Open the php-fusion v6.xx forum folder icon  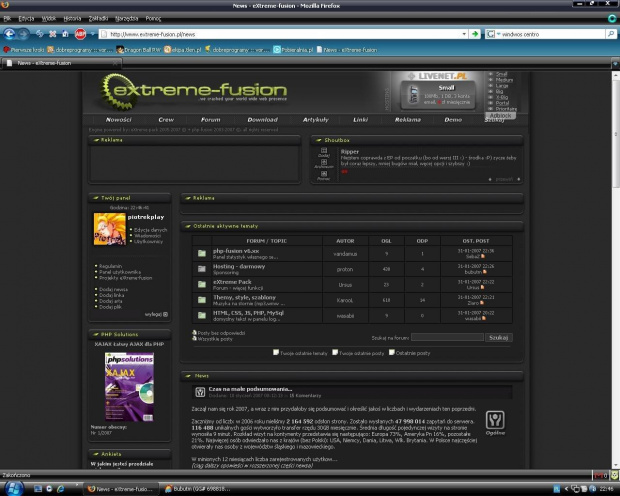tap(202, 253)
